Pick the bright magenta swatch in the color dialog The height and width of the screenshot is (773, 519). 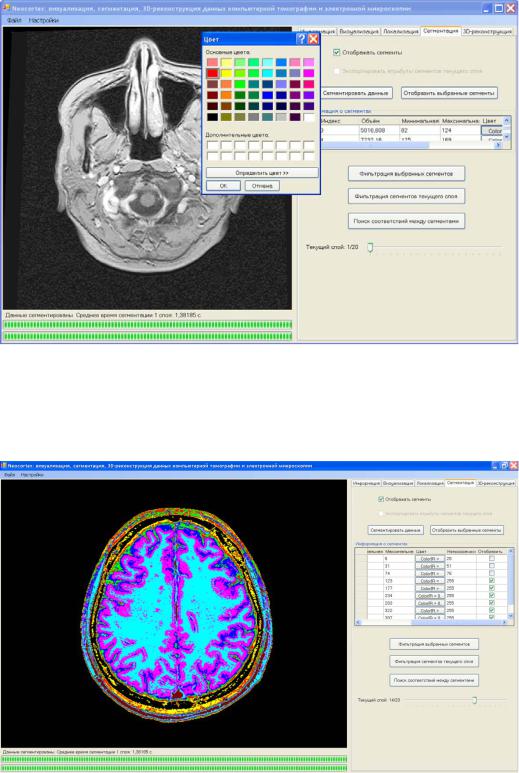tap(309, 73)
